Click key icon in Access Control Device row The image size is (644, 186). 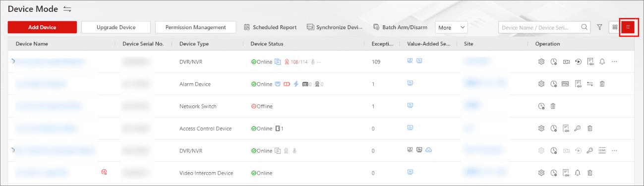(578, 129)
